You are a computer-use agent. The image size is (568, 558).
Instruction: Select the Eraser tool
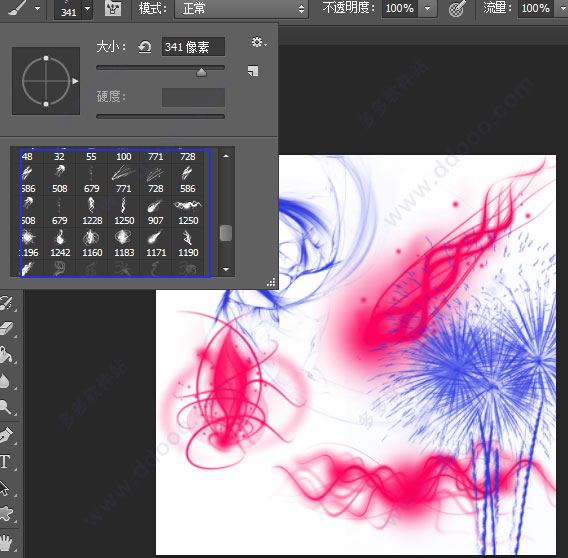[7, 328]
